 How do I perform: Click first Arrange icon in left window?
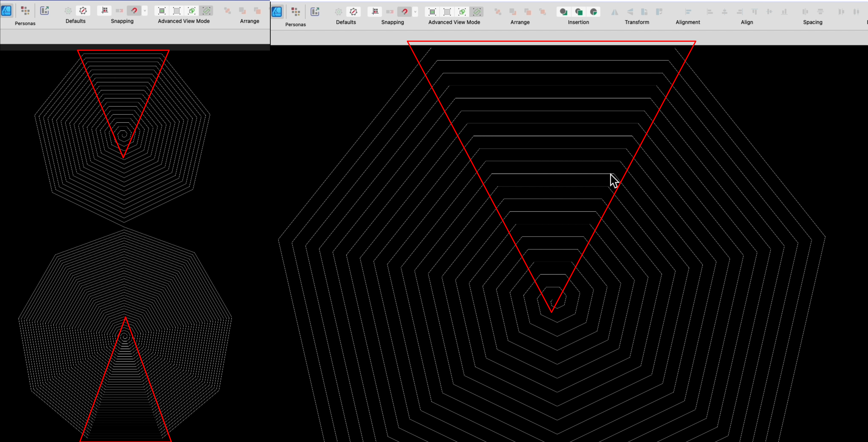pos(227,11)
